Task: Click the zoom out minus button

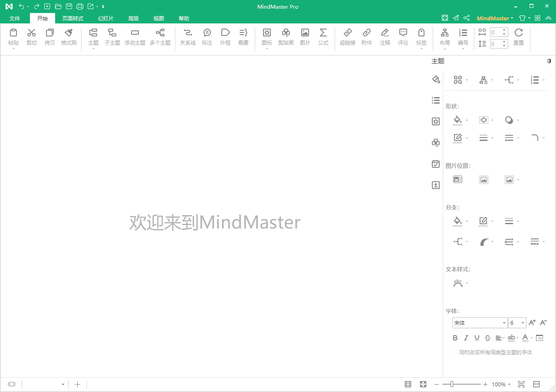Action: point(437,384)
